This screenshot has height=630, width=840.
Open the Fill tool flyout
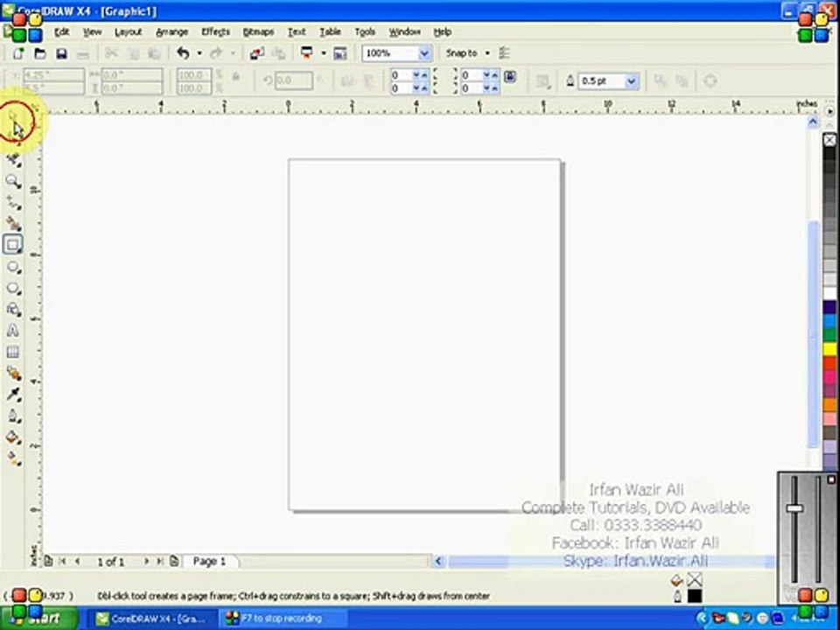click(13, 437)
